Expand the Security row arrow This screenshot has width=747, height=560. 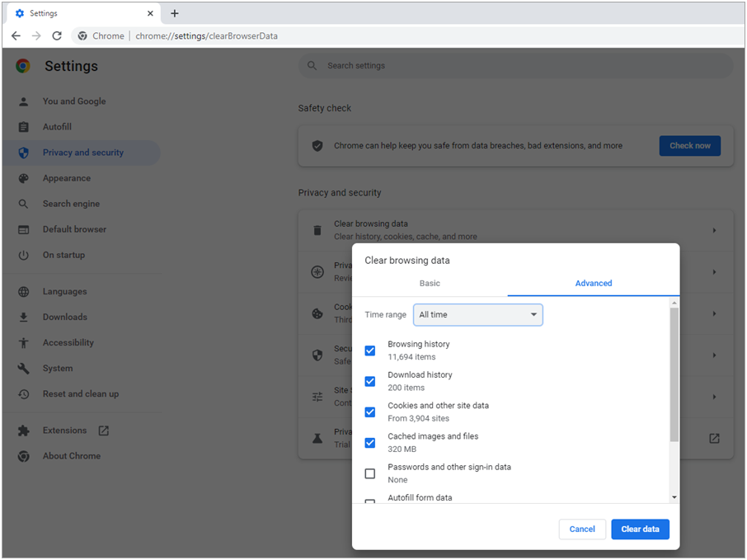pos(714,355)
